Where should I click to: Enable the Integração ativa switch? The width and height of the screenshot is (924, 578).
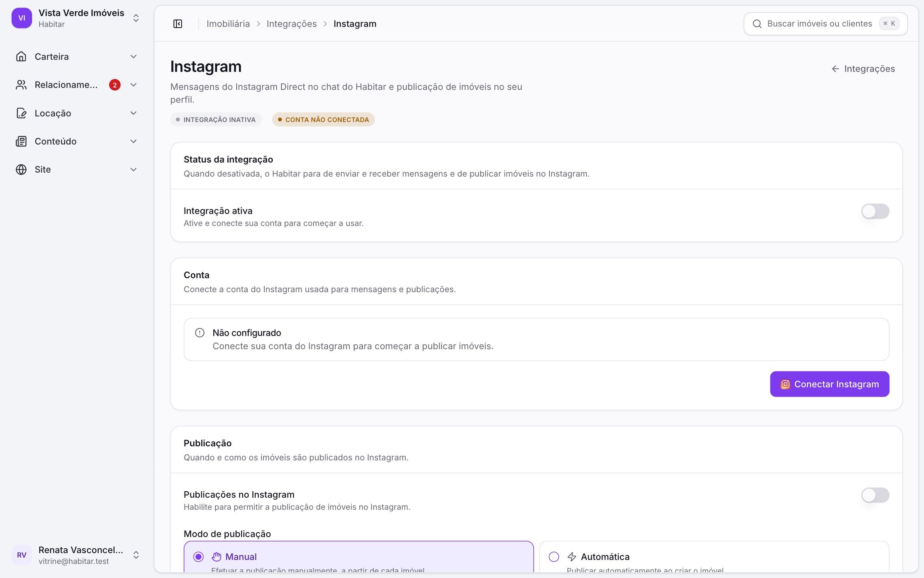tap(875, 211)
